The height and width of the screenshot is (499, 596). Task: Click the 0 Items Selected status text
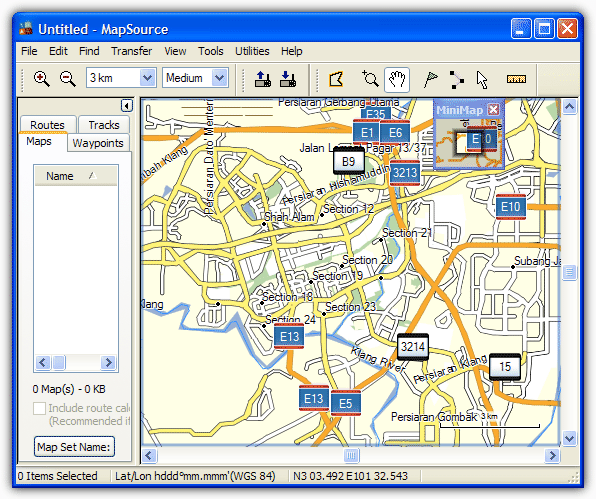coord(57,476)
